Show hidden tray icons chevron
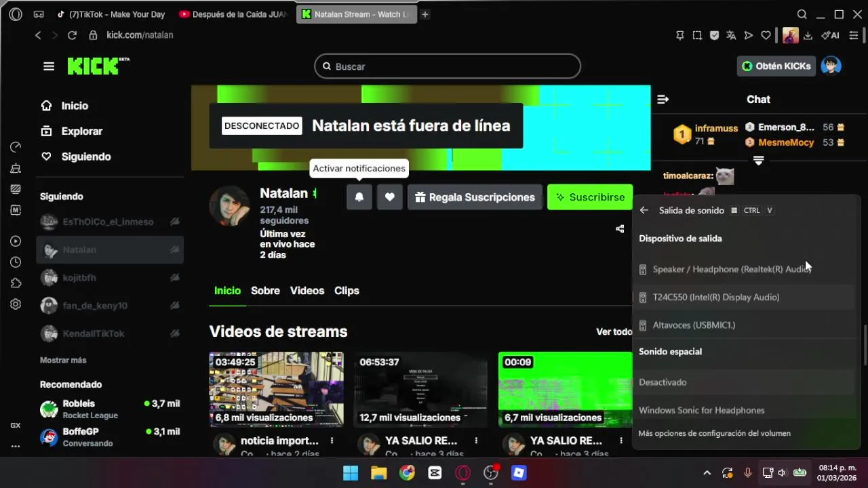The width and height of the screenshot is (868, 488). [x=707, y=473]
